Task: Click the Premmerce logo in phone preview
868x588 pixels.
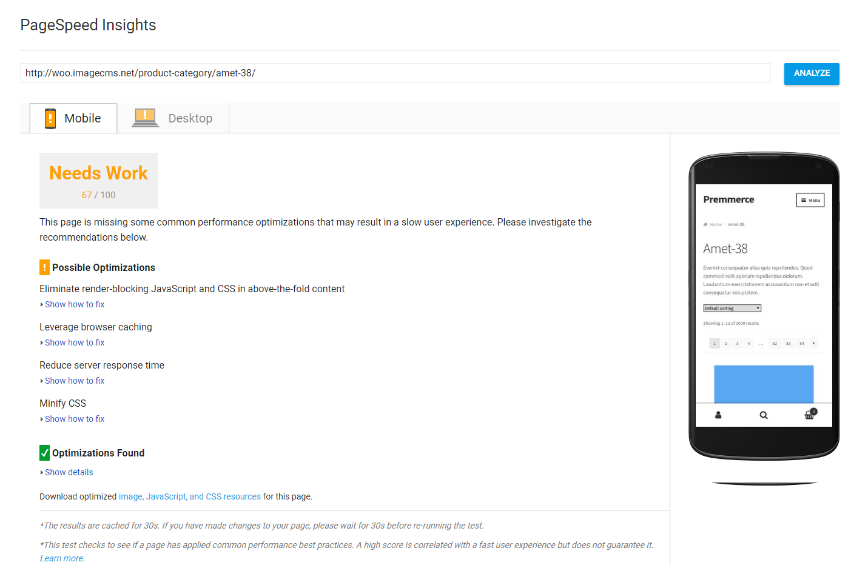Action: [728, 199]
